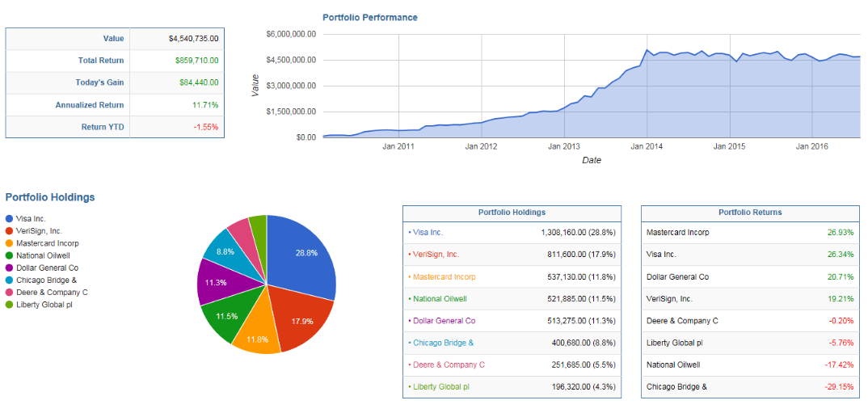
Task: Click the $6,000,000.00 y-axis label
Action: 291,34
